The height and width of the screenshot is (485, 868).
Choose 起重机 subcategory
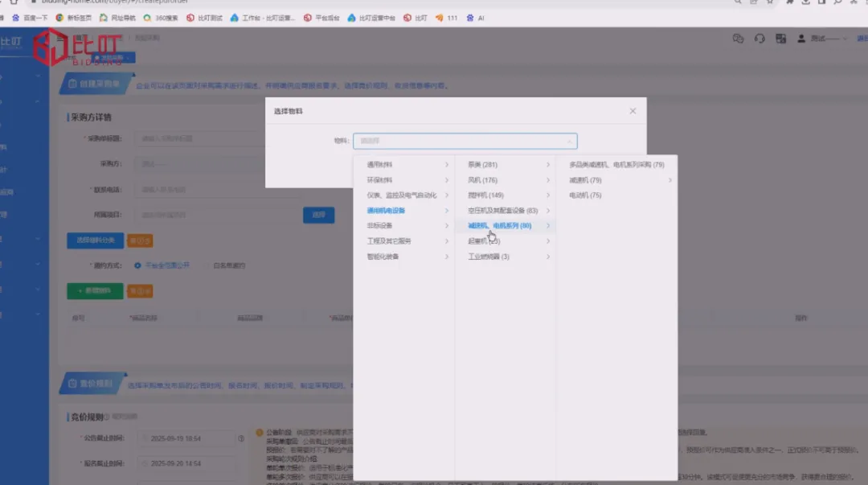(x=484, y=241)
